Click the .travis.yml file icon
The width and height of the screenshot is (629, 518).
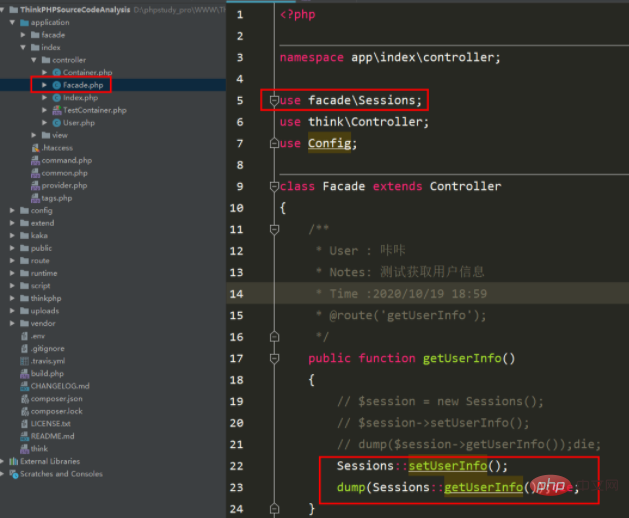pyautogui.click(x=24, y=361)
